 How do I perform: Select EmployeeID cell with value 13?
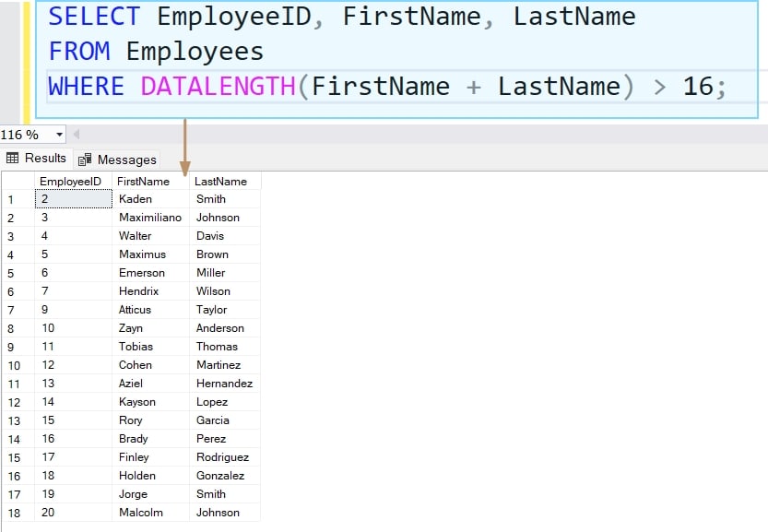pos(74,383)
